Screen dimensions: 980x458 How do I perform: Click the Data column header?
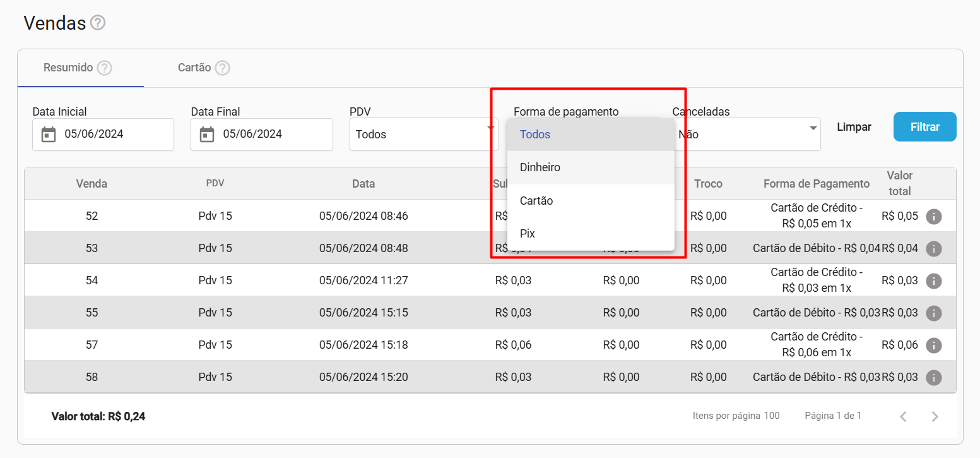click(x=363, y=184)
